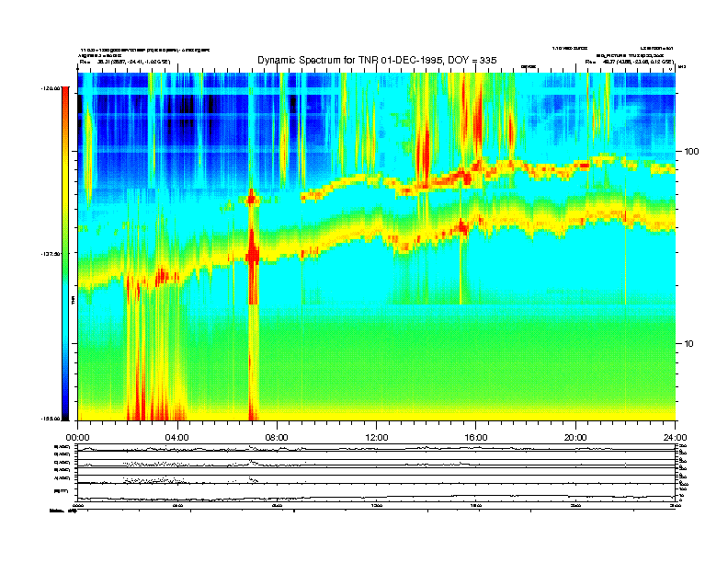Image resolution: width=728 pixels, height=563 pixels.
Task: Pick the "12:00" time axis label
Action: coord(377,438)
